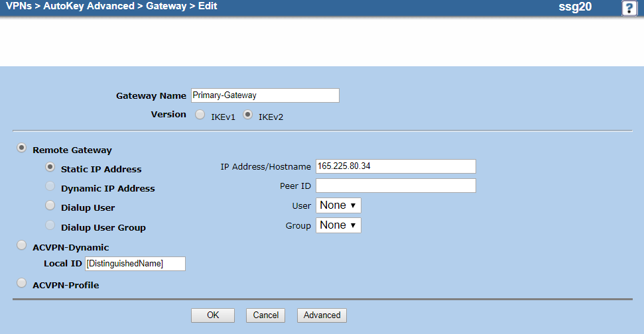Open the help question mark icon
This screenshot has width=644, height=334.
pyautogui.click(x=628, y=8)
